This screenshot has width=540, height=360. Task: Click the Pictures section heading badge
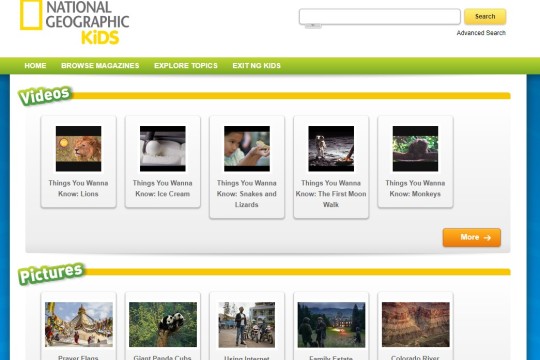[x=51, y=274]
